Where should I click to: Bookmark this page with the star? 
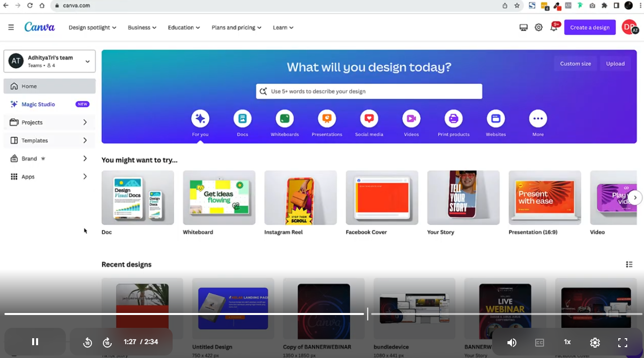tap(517, 5)
